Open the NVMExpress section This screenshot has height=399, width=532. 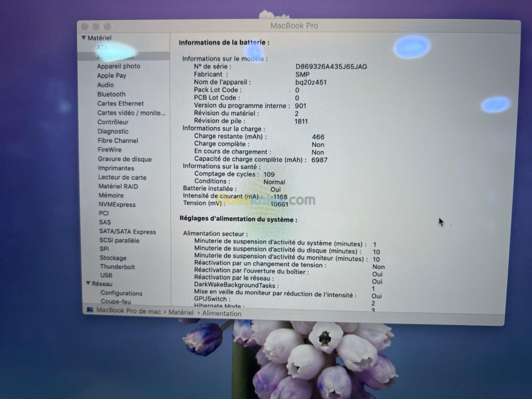[x=117, y=204]
